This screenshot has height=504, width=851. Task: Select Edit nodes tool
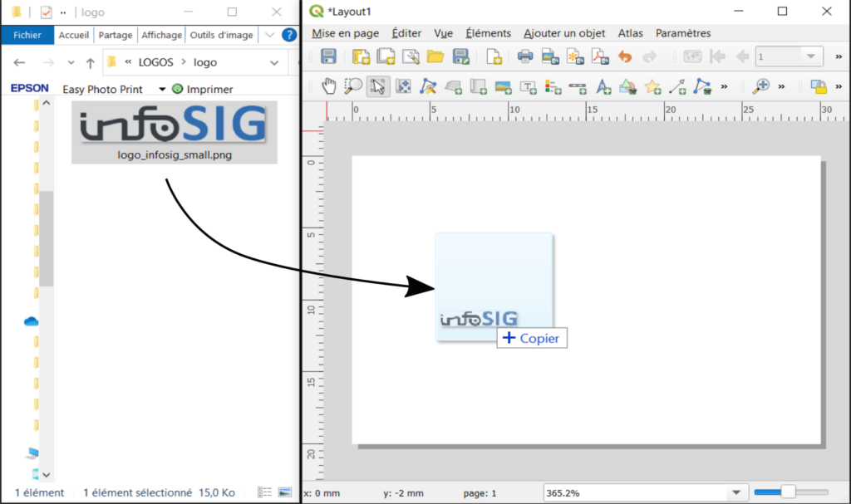(428, 86)
